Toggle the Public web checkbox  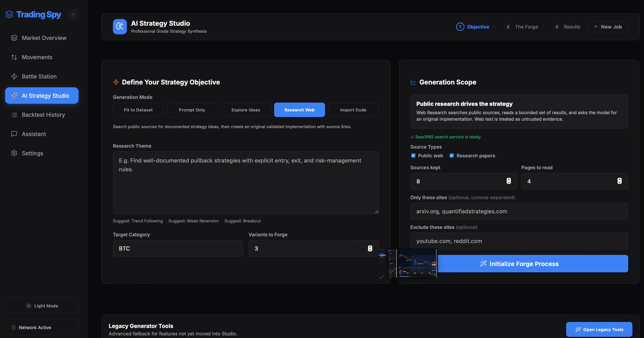pyautogui.click(x=413, y=156)
